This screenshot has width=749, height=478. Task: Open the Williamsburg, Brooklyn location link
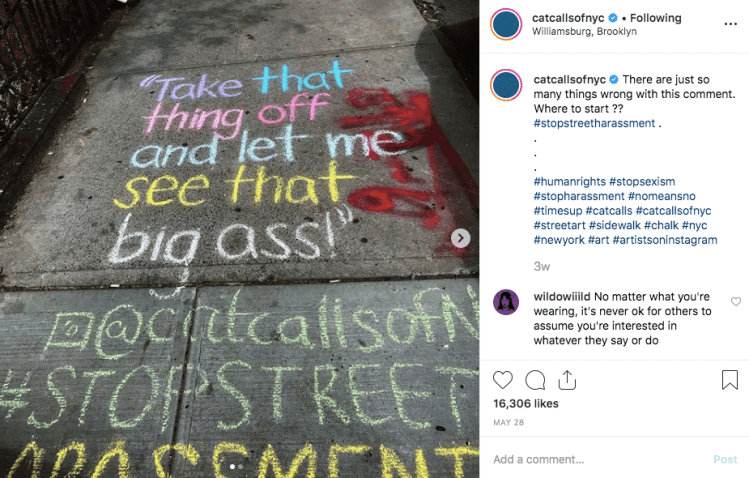pyautogui.click(x=584, y=32)
